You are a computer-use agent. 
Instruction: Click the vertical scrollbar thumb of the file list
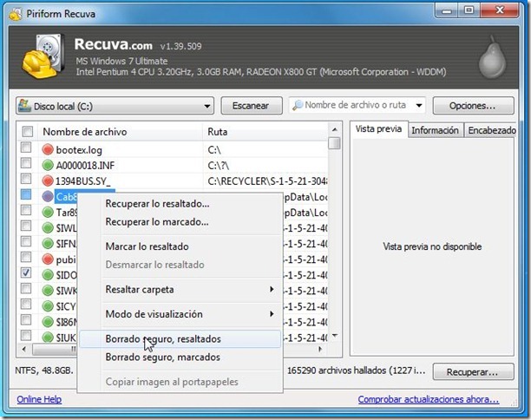tap(335, 143)
